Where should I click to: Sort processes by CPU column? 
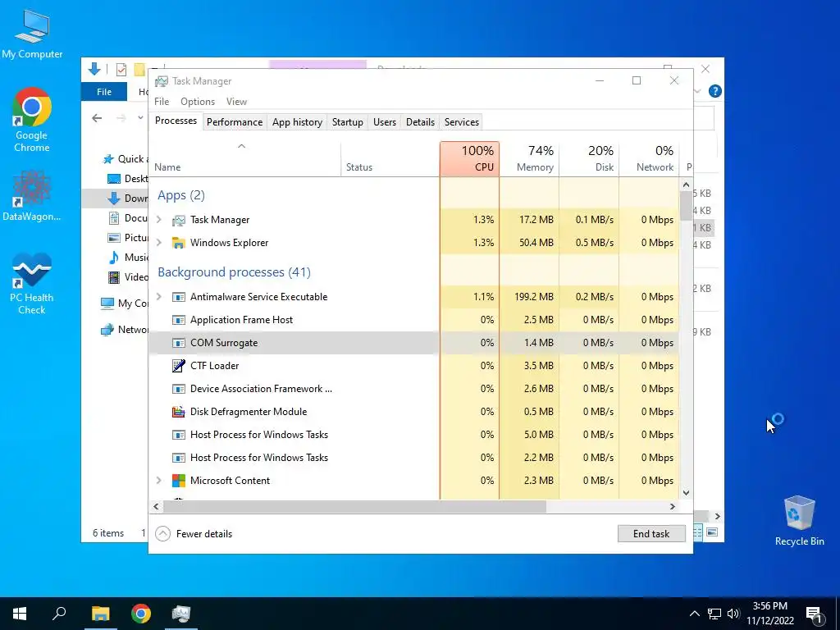coord(470,159)
